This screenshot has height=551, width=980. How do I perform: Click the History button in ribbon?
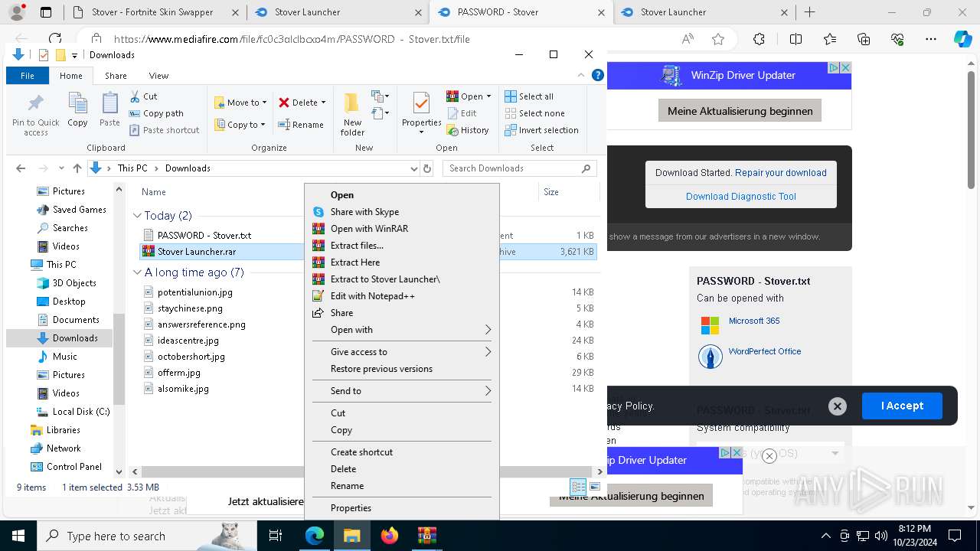pos(467,130)
